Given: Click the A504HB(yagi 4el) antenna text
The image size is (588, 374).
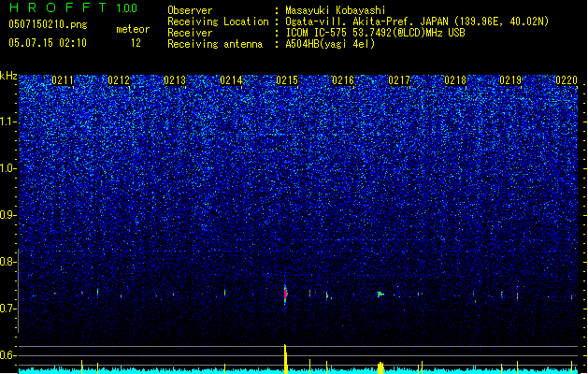Looking at the screenshot, I should (x=330, y=44).
